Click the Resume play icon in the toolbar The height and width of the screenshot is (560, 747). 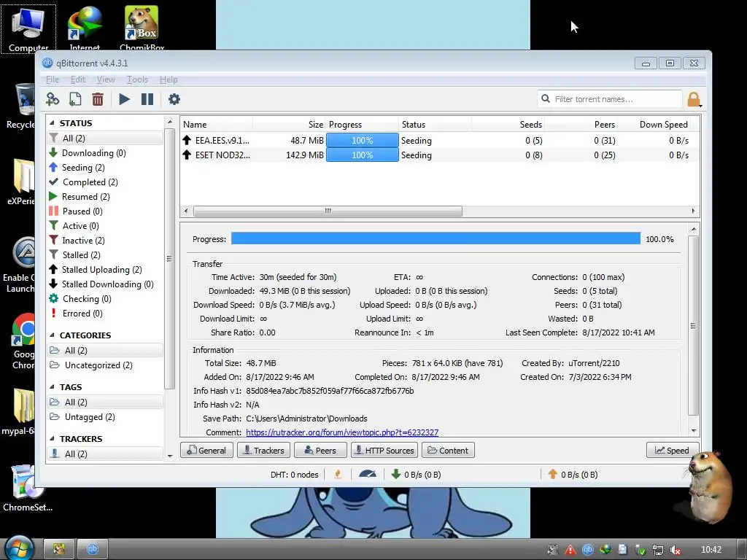tap(124, 99)
